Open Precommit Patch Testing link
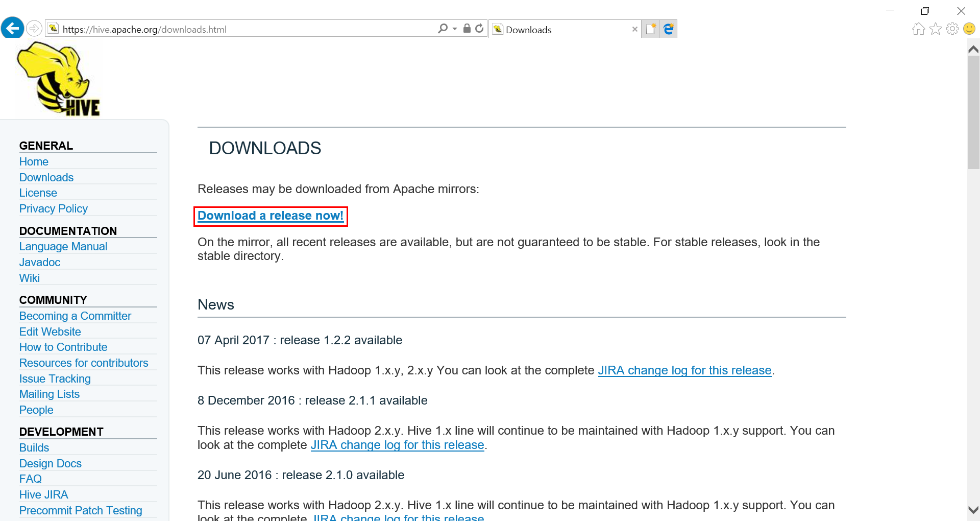This screenshot has height=521, width=980. click(81, 511)
